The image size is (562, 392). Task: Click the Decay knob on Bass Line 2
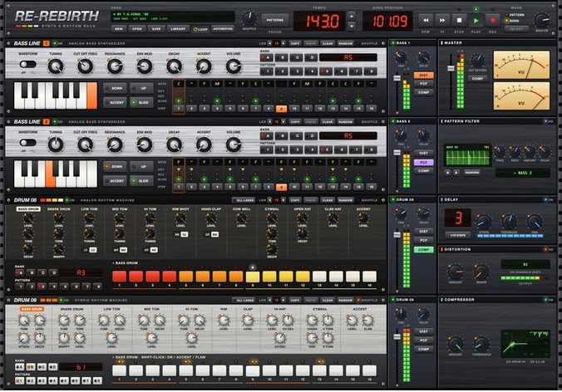(x=175, y=145)
